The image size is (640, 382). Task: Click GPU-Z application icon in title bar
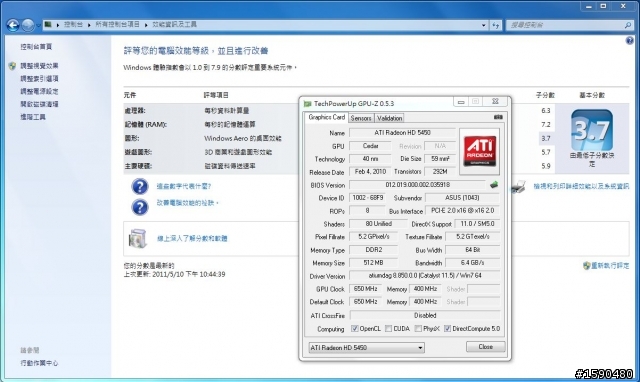coord(308,104)
